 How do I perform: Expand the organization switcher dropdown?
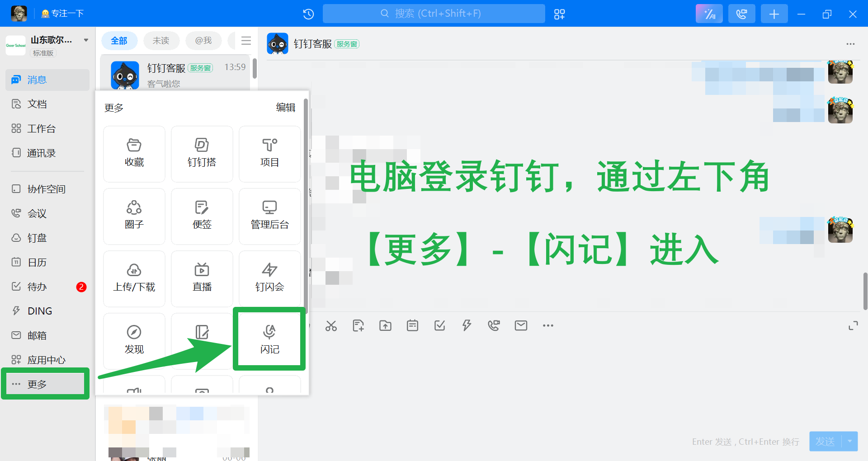pyautogui.click(x=86, y=40)
